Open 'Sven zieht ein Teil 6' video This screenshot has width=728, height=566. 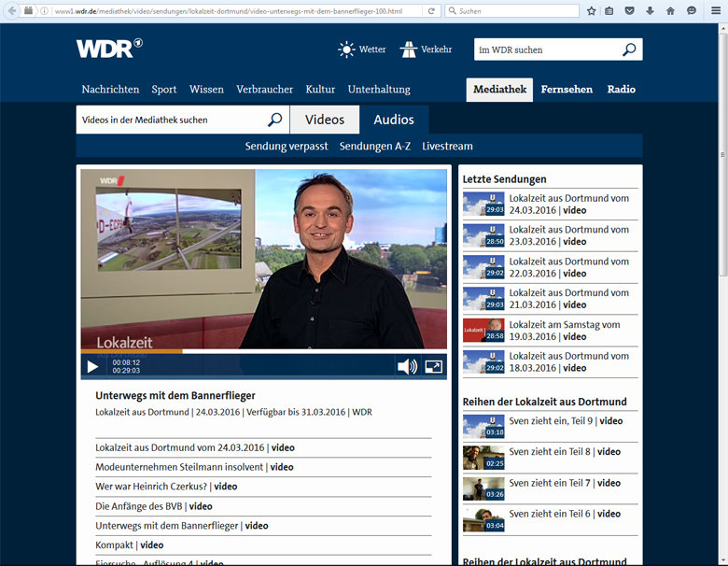click(565, 514)
